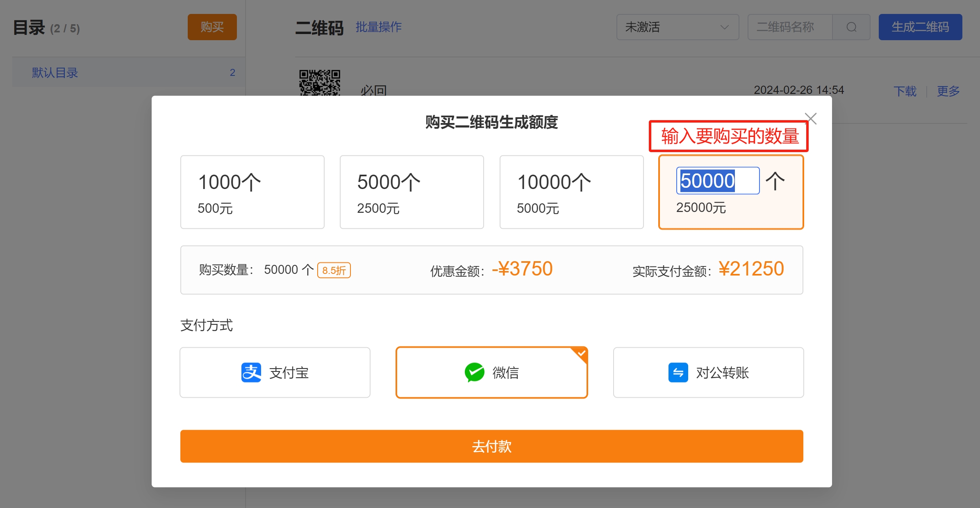Click the green WeChat pay icon

[474, 372]
